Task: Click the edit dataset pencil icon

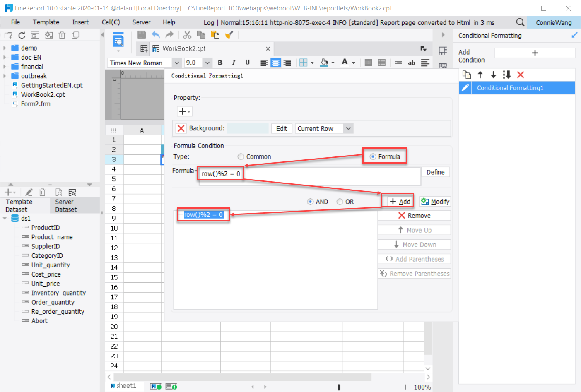Action: (29, 192)
